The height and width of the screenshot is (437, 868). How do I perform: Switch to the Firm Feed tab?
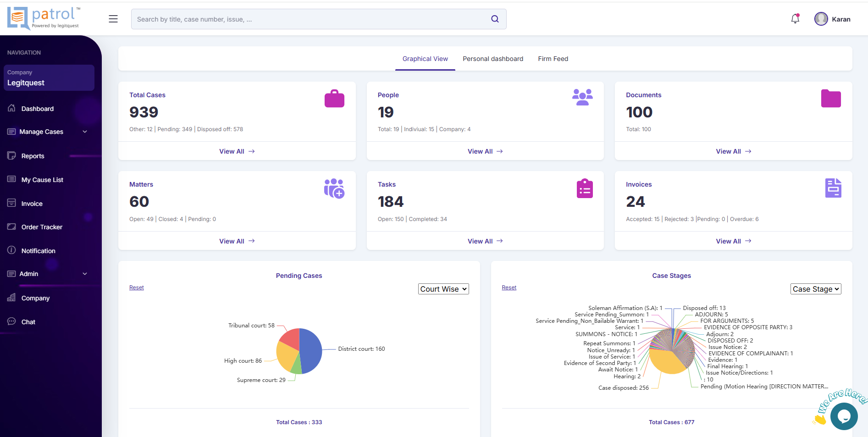pos(553,59)
